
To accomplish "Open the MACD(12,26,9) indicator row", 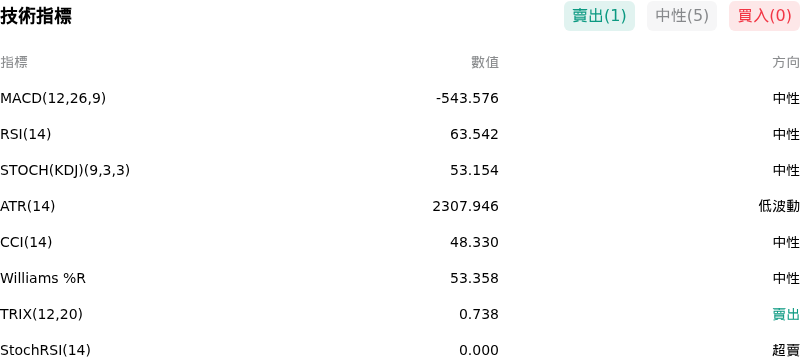I will click(400, 98).
